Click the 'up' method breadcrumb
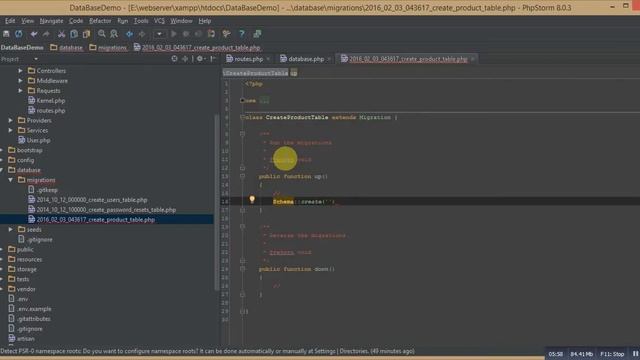The image size is (640, 360). coord(294,73)
